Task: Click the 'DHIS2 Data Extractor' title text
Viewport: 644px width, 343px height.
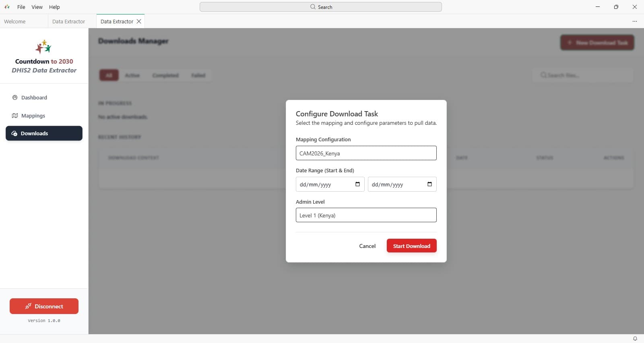Action: [x=44, y=70]
